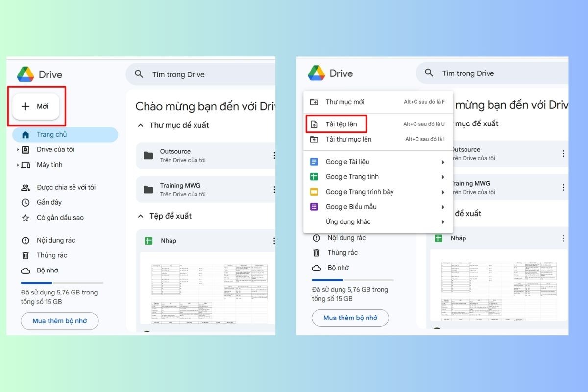Screen dimensions: 588x392
Task: Open the Nháp file thumbnail in right screenshot
Action: point(499,286)
